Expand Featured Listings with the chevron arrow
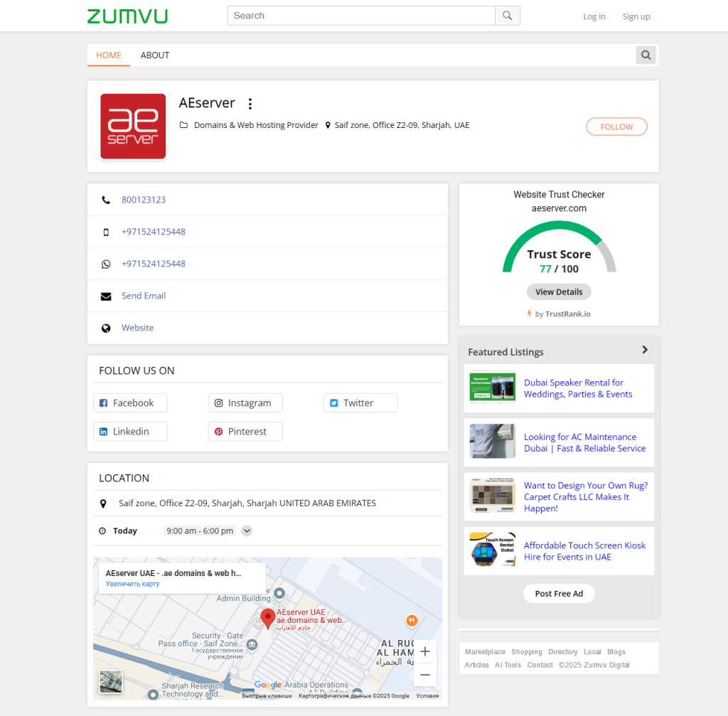 click(644, 350)
